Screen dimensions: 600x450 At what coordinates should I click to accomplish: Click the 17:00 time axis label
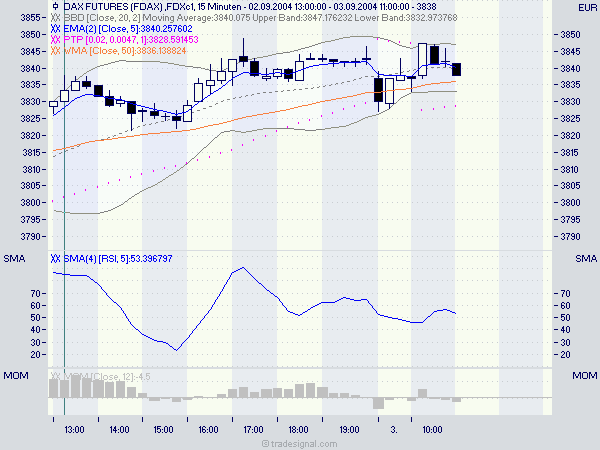(253, 430)
